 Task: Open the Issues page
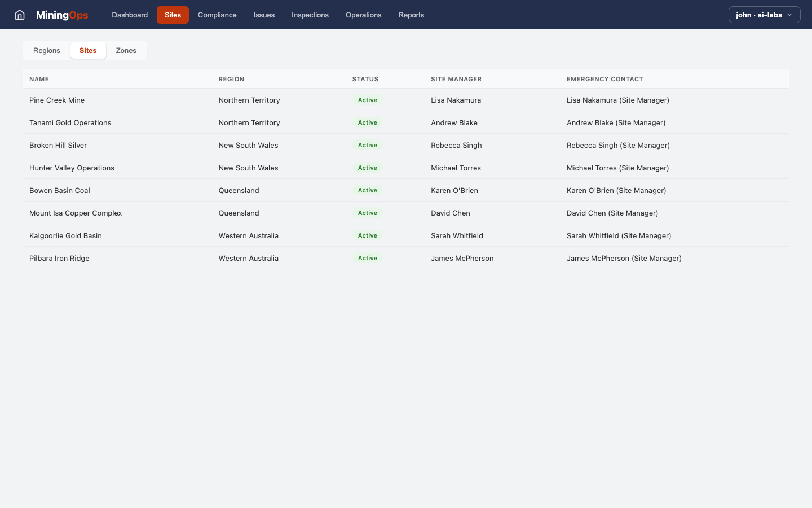[x=264, y=15]
